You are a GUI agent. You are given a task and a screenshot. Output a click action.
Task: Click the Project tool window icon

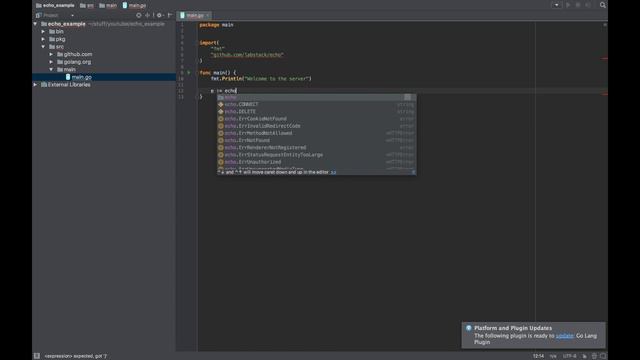(x=39, y=15)
